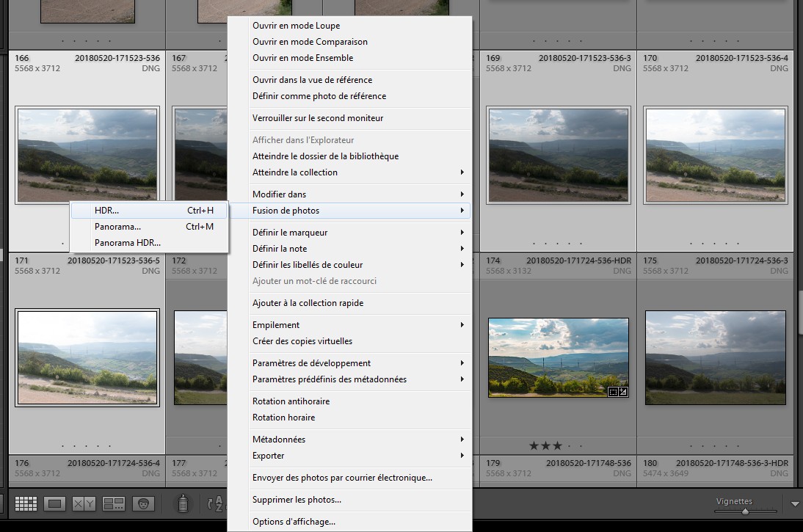
Task: Expand Définir les libellés de couleur submenu
Action: [349, 265]
